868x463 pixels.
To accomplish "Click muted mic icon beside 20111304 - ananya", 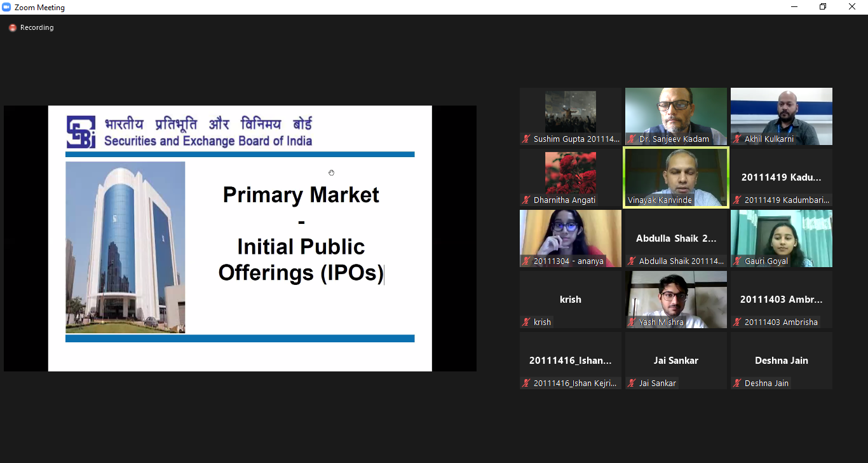I will [526, 261].
